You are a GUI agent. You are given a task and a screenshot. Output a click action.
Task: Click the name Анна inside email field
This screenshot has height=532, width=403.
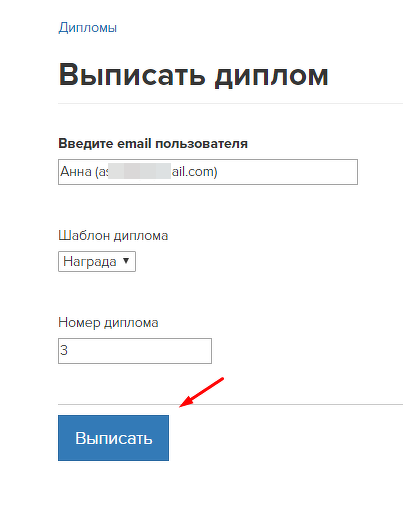[x=76, y=172]
